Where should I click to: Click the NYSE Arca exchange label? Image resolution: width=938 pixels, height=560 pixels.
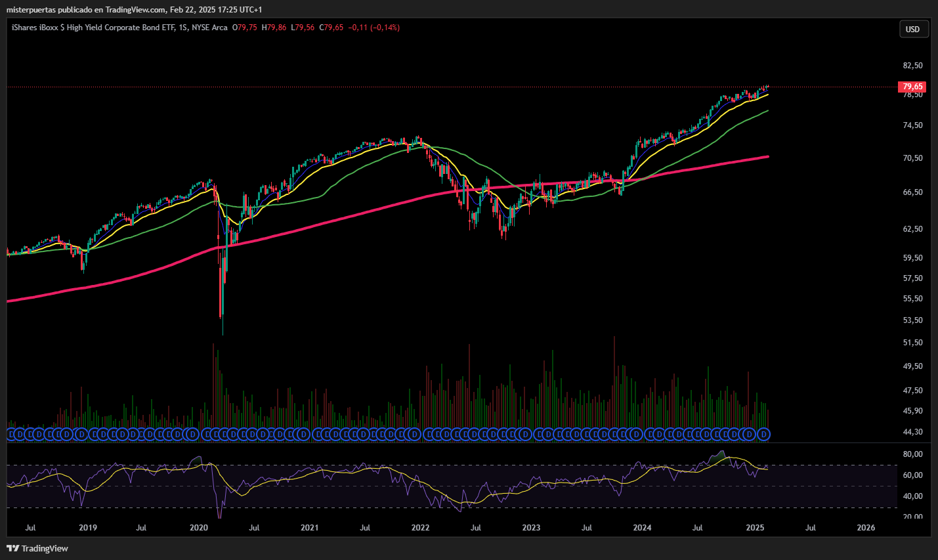coord(209,28)
